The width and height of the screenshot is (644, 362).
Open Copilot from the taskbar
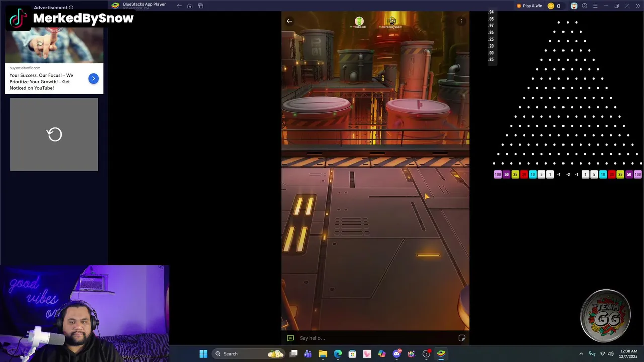[382, 354]
